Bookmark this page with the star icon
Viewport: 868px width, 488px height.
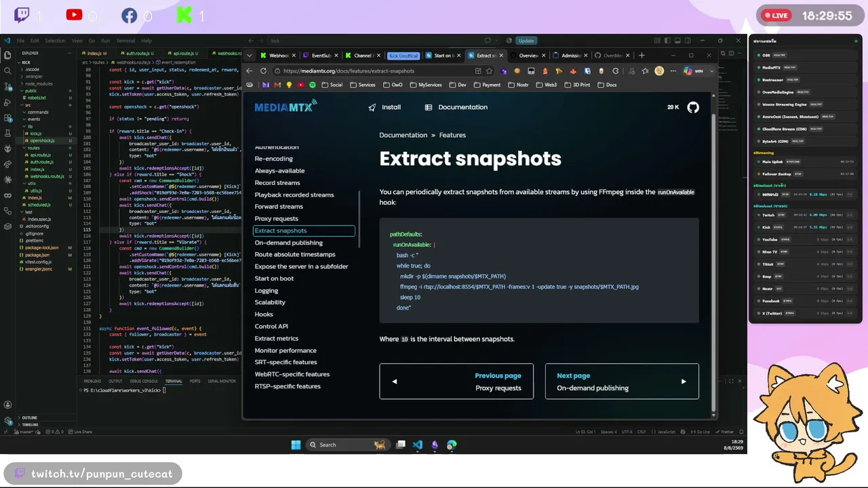pos(490,70)
